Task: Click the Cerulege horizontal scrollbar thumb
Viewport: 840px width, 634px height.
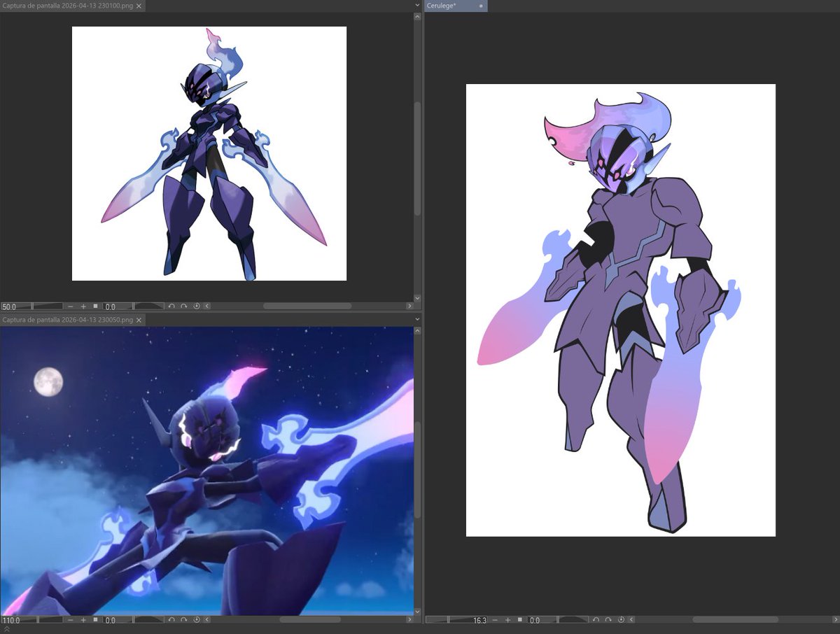Action: [736, 620]
